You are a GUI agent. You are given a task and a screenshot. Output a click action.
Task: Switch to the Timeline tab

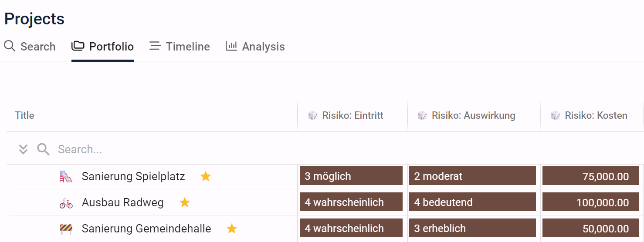pos(180,47)
